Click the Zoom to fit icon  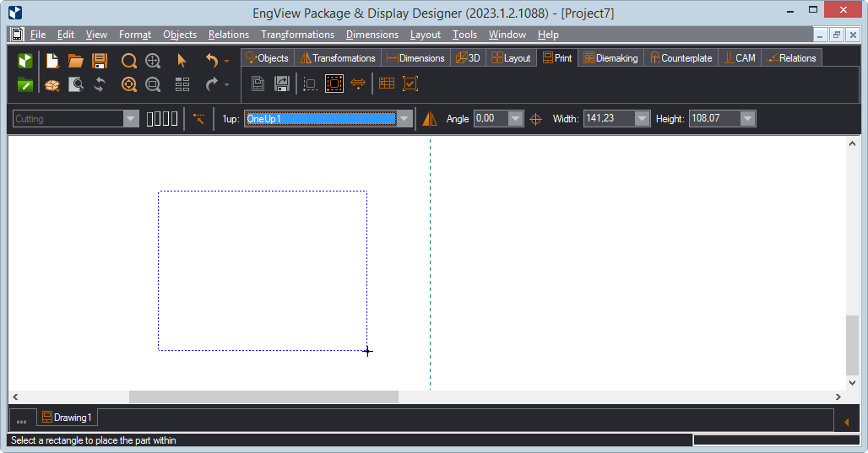(129, 84)
